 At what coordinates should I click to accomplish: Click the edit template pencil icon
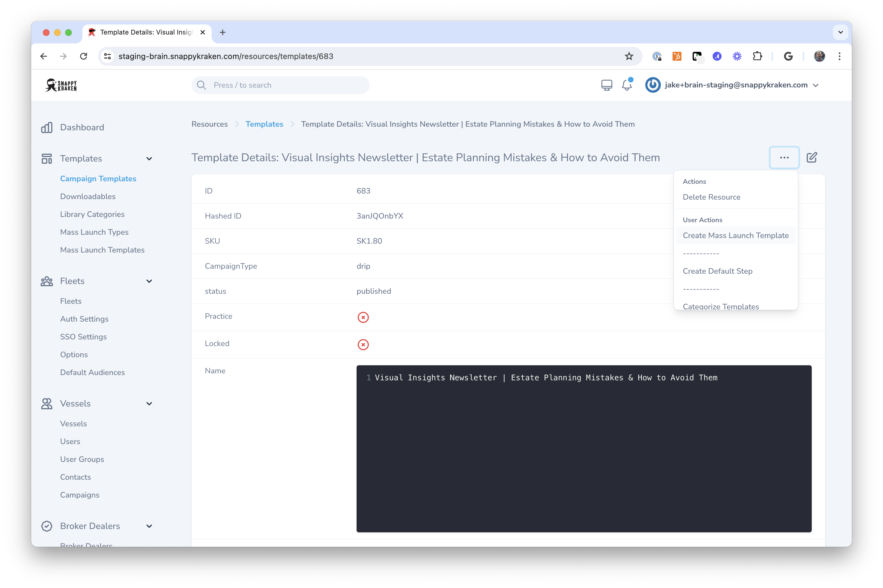coord(812,158)
